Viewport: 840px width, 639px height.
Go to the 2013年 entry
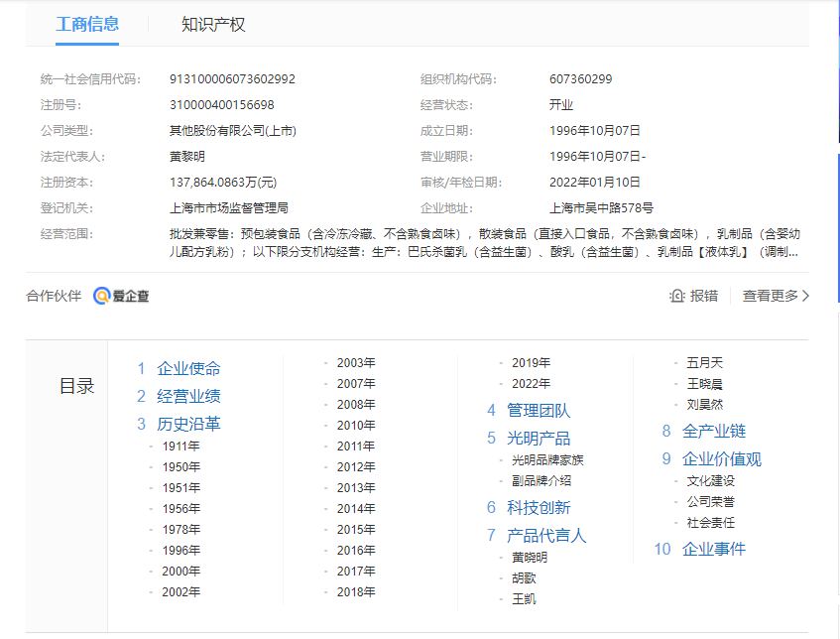pos(356,488)
